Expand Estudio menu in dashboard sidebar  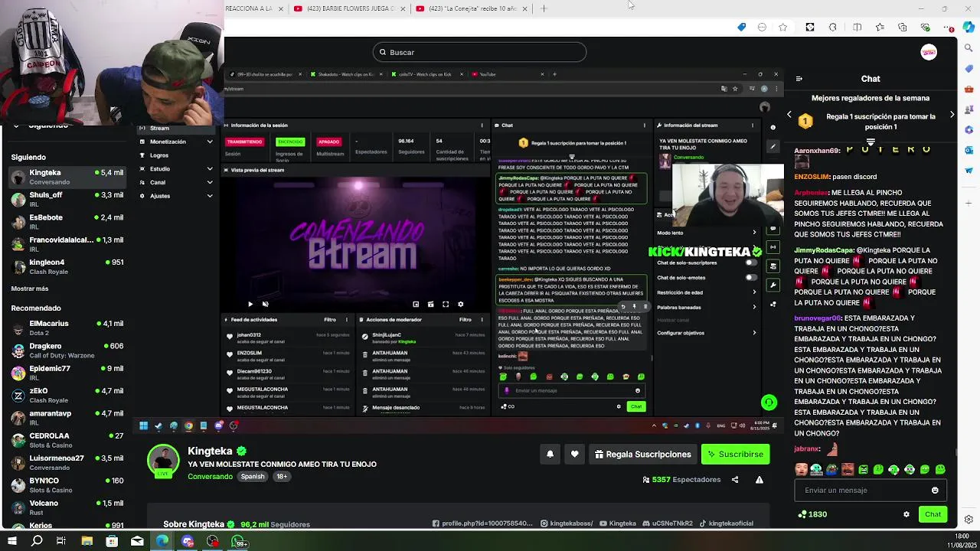pos(175,169)
